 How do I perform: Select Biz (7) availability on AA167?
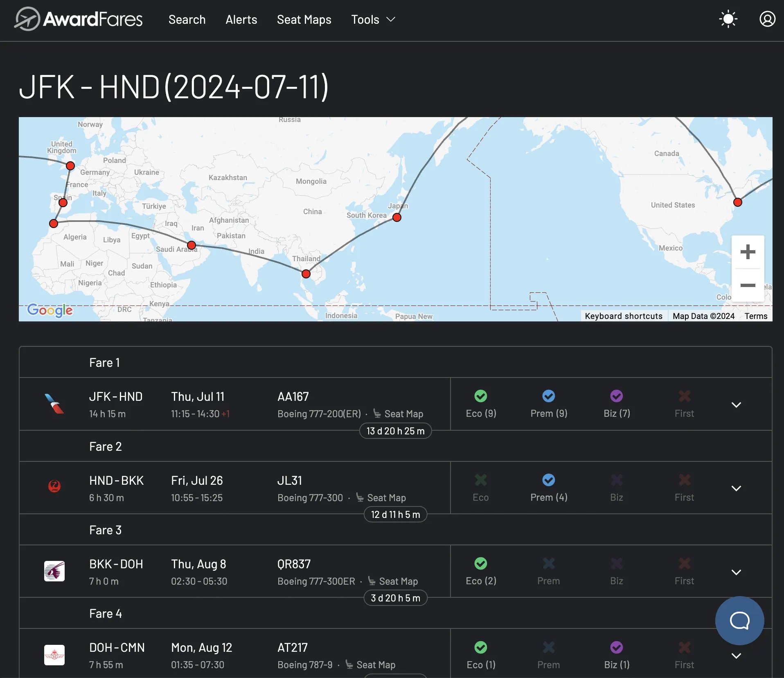(x=617, y=404)
